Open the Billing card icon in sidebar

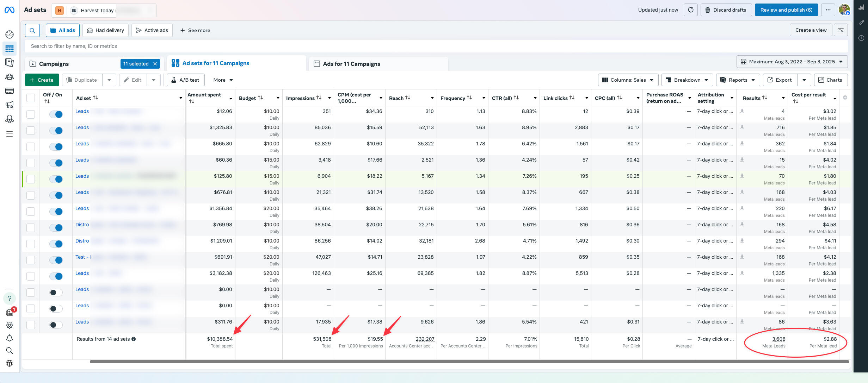tap(10, 91)
